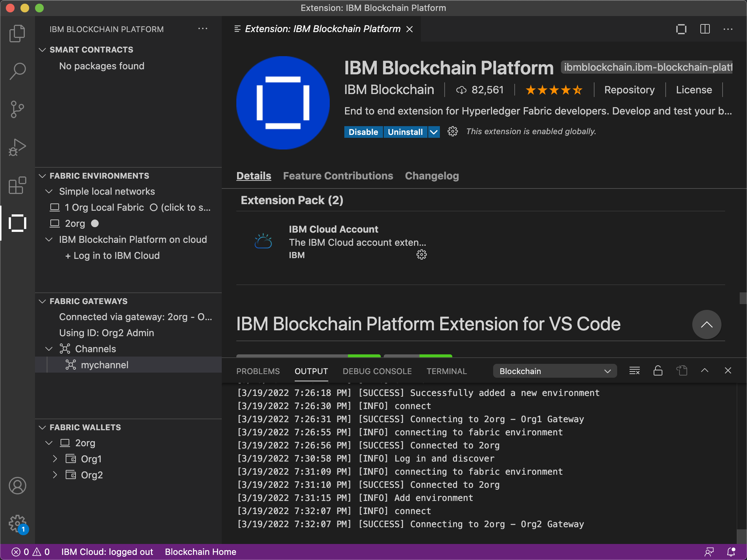The height and width of the screenshot is (560, 747).
Task: Select the mychannel channel
Action: [128, 365]
